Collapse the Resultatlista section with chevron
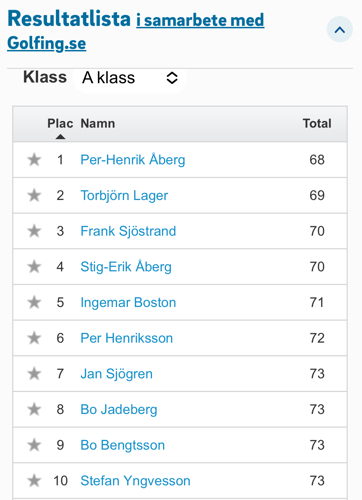Viewport: 362px width, 500px height. coord(339,30)
